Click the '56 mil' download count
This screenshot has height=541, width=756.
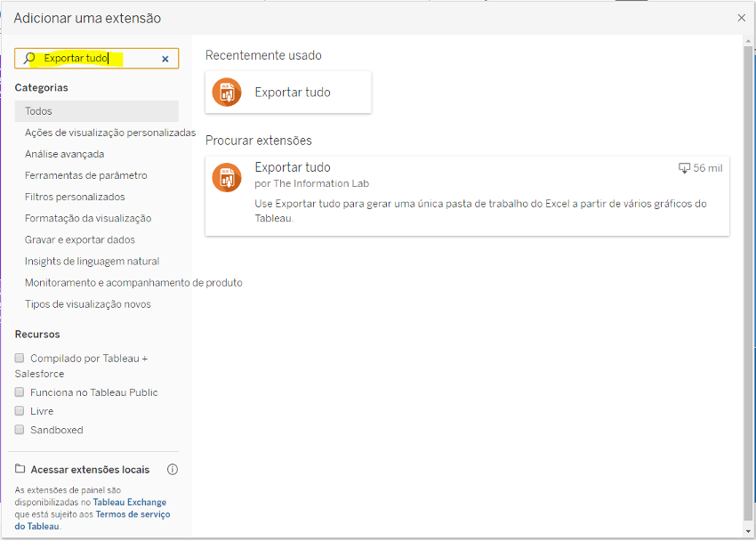708,168
